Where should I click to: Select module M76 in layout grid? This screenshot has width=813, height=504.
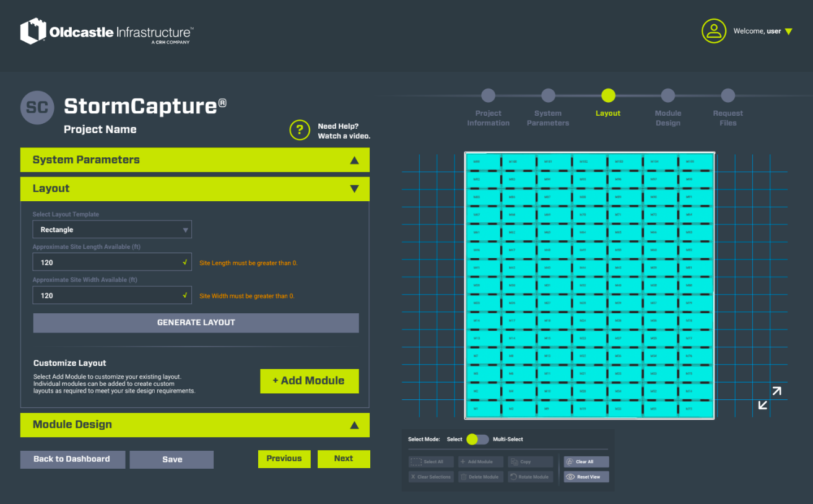(696, 356)
